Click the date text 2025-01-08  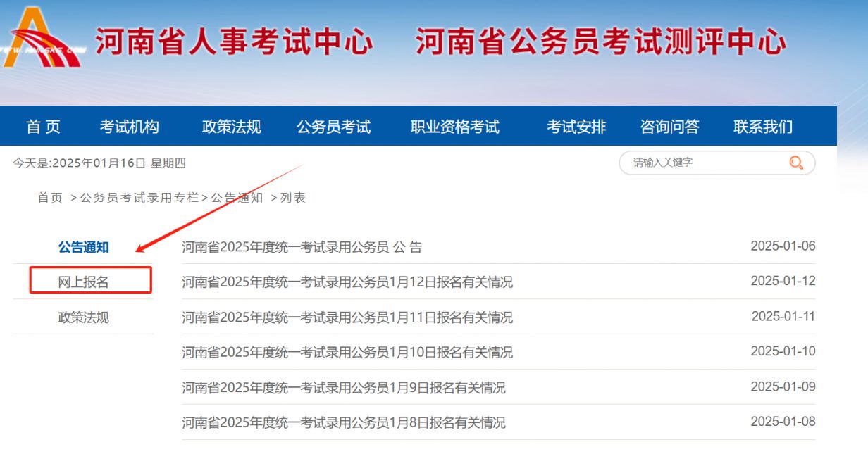[783, 422]
